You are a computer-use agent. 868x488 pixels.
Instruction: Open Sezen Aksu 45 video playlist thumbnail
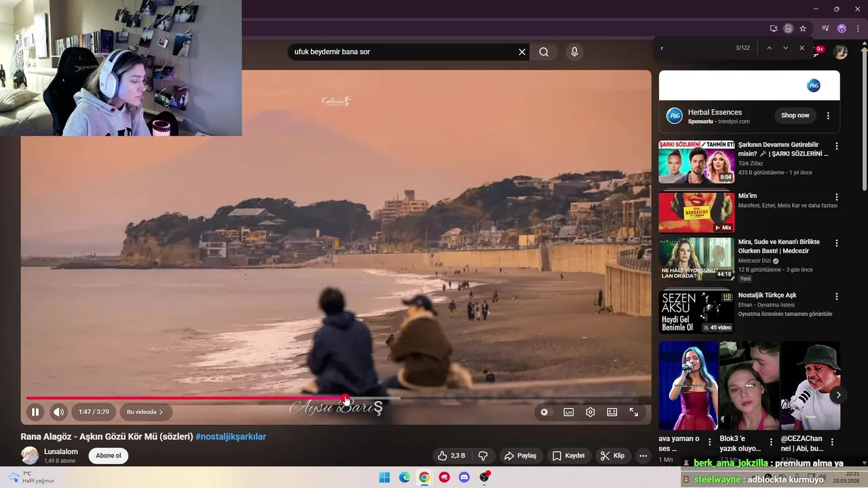point(696,312)
